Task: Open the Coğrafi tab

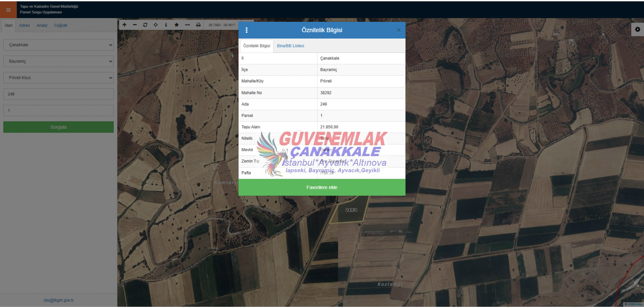Action: [61, 25]
